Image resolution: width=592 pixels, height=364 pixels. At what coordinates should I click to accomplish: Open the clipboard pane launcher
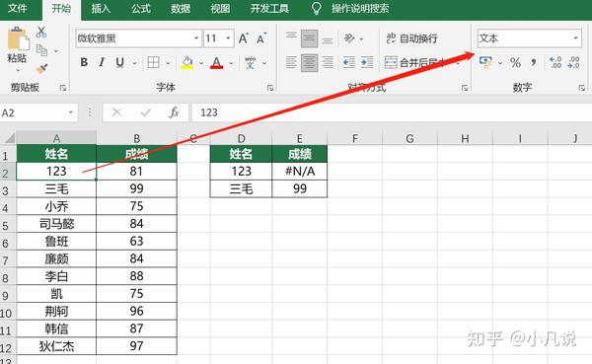[x=63, y=88]
